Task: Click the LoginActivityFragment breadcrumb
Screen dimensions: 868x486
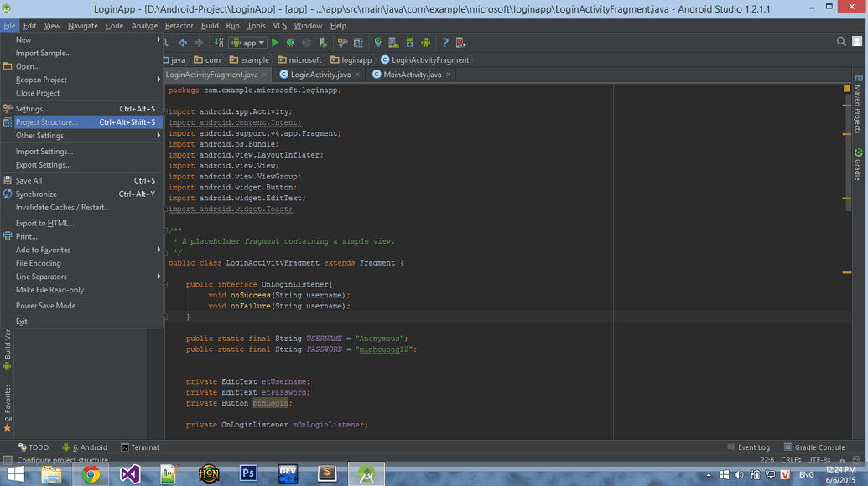Action: 424,59
